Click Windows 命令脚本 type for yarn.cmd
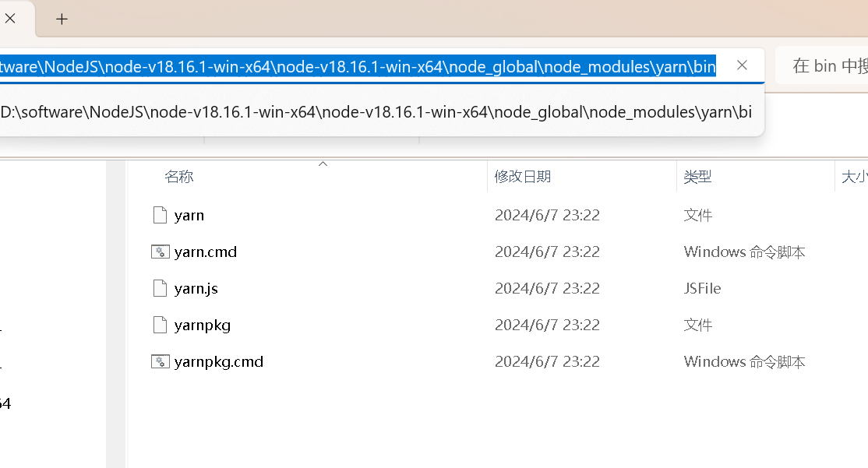 (x=744, y=252)
